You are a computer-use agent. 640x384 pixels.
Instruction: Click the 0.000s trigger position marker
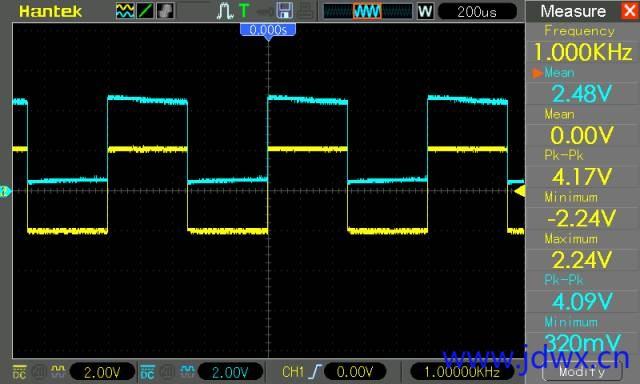tap(268, 30)
